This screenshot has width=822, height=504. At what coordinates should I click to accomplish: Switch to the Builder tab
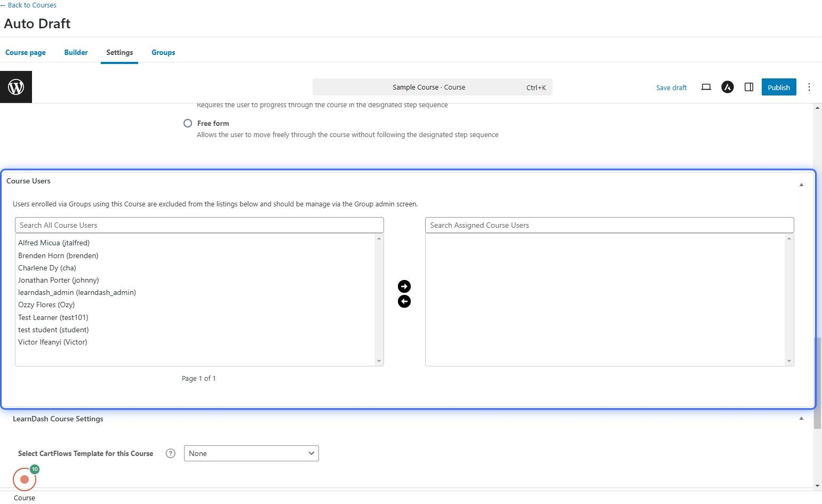76,52
